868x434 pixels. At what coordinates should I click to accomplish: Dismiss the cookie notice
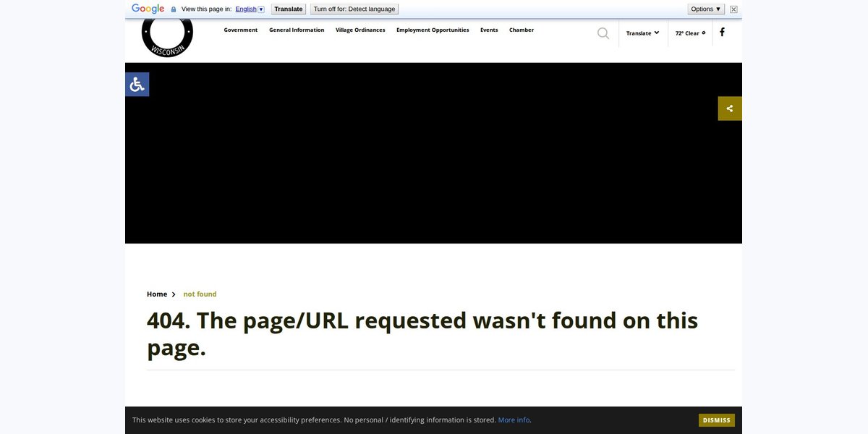[717, 420]
